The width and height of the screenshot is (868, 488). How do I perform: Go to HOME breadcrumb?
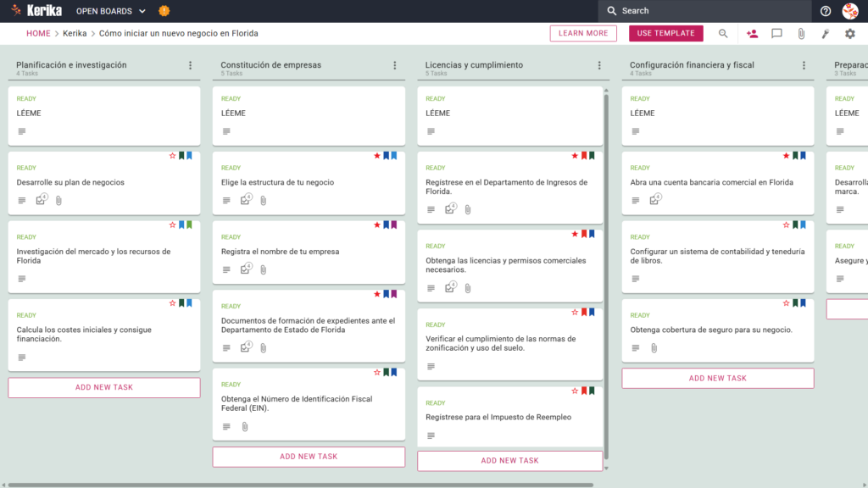click(38, 33)
